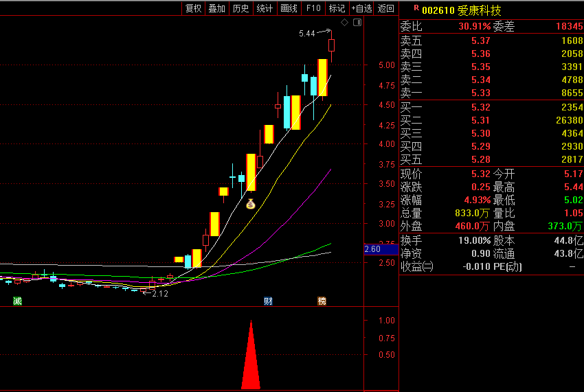Image resolution: width=584 pixels, height=392 pixels.
Task: Click the 2.60 price tag on the axis
Action: (381, 249)
